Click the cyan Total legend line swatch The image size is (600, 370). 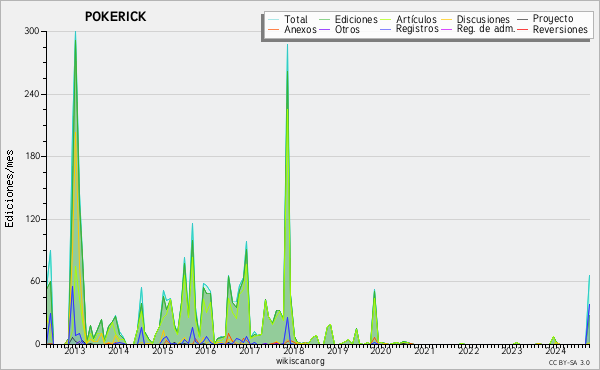pyautogui.click(x=274, y=19)
